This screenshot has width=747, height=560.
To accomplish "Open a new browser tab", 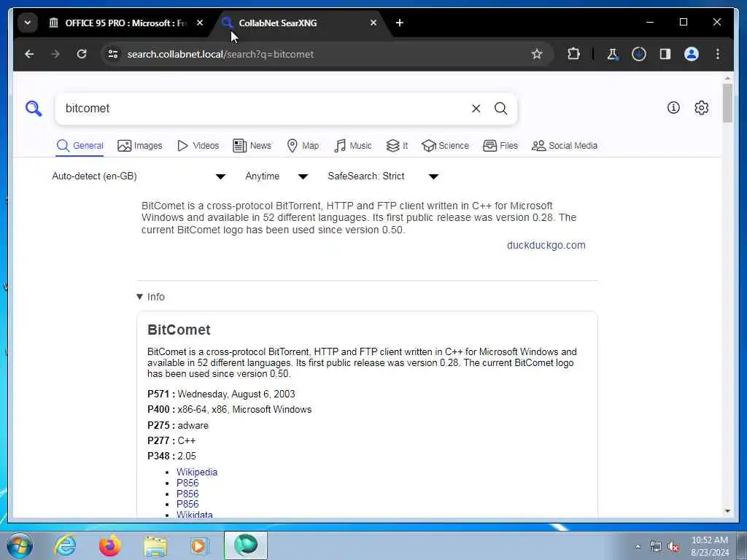I will pyautogui.click(x=400, y=23).
